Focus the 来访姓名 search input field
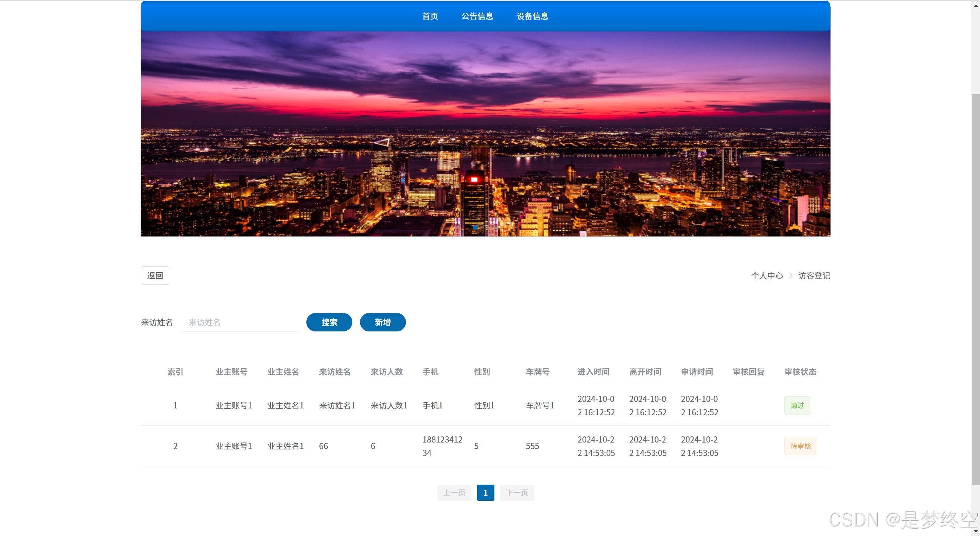Screen dimensions: 980x536 pos(239,322)
